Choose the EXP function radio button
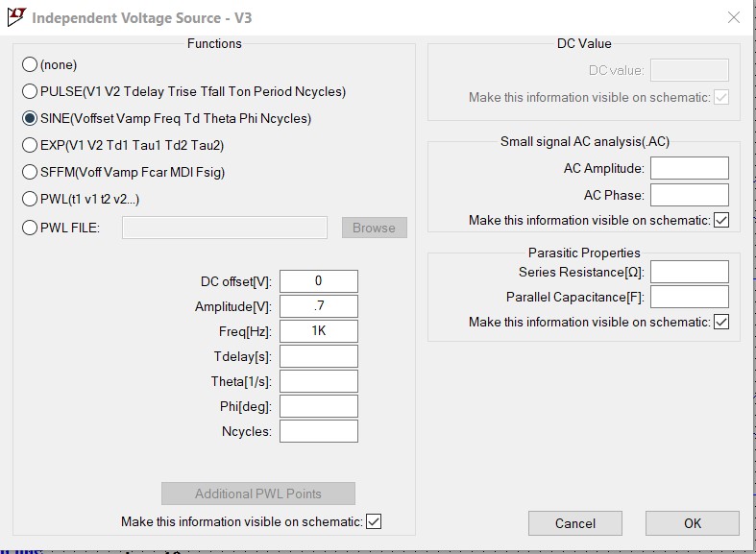Viewport: 756px width, 554px height. pyautogui.click(x=30, y=145)
